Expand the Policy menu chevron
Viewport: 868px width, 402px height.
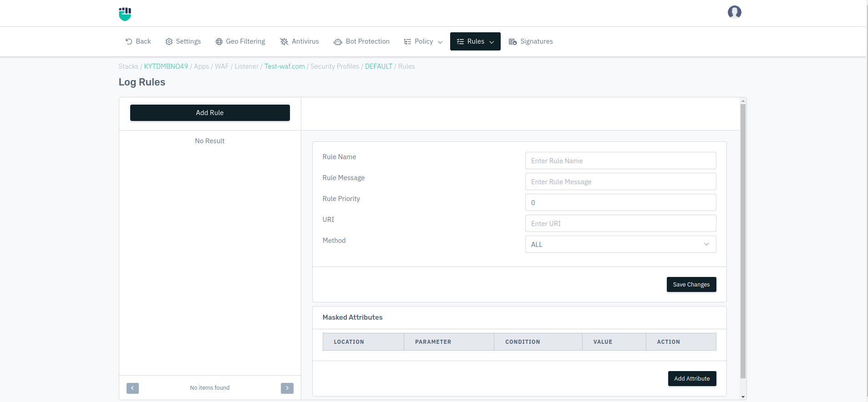(440, 42)
